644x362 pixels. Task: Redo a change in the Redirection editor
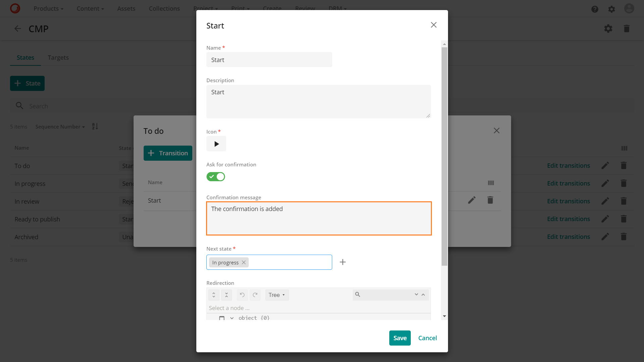click(x=255, y=295)
